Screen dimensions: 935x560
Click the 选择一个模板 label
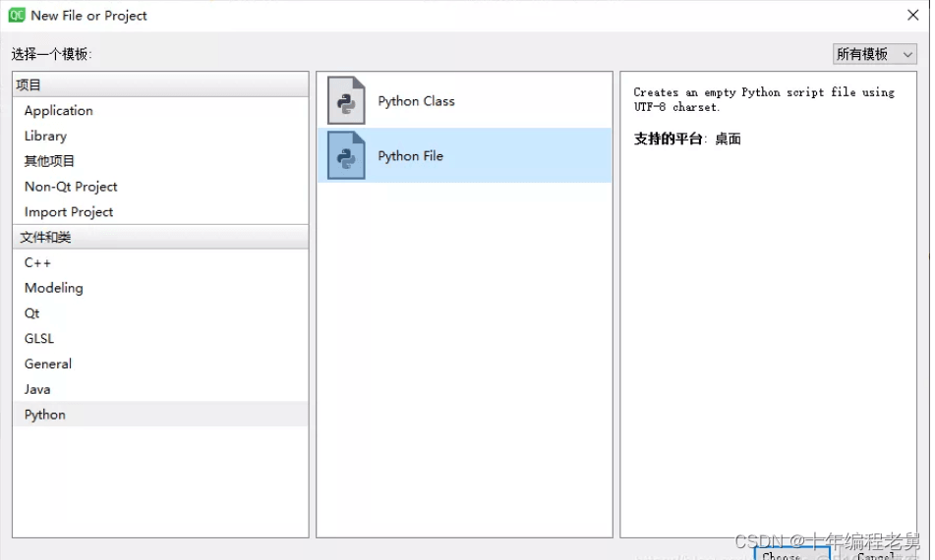pos(51,54)
